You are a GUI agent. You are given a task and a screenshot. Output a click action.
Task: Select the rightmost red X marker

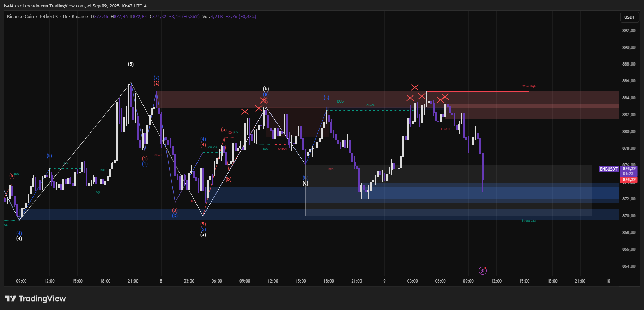click(445, 97)
